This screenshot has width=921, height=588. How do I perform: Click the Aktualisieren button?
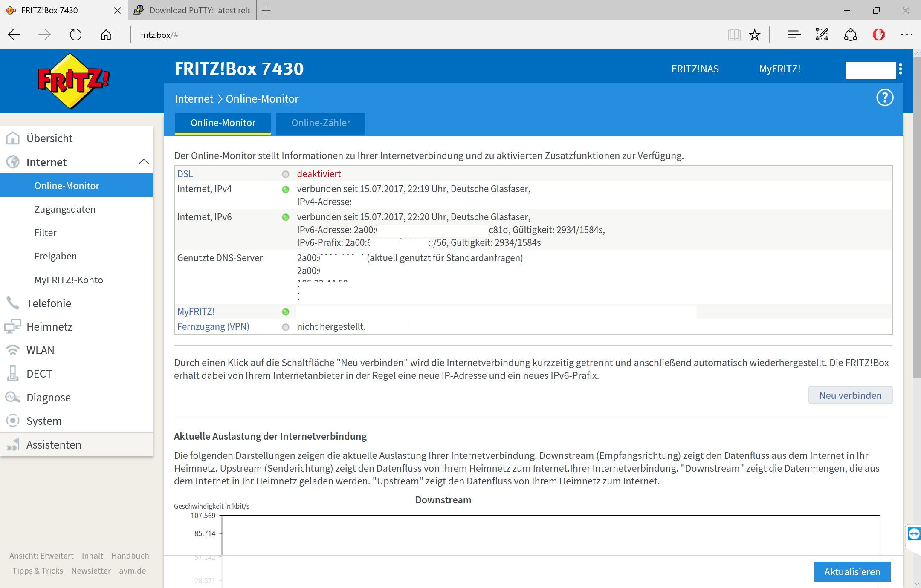point(851,572)
